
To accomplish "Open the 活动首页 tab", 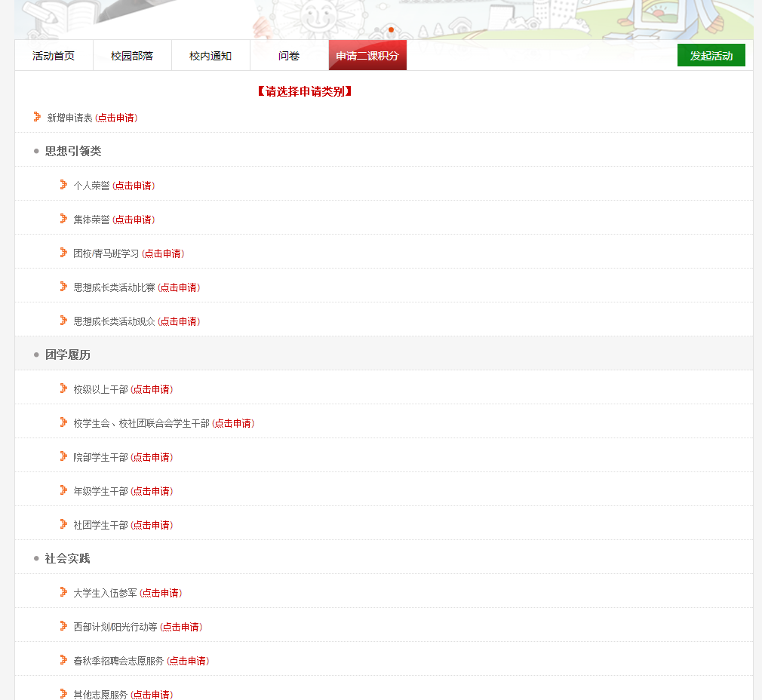I will (x=54, y=55).
